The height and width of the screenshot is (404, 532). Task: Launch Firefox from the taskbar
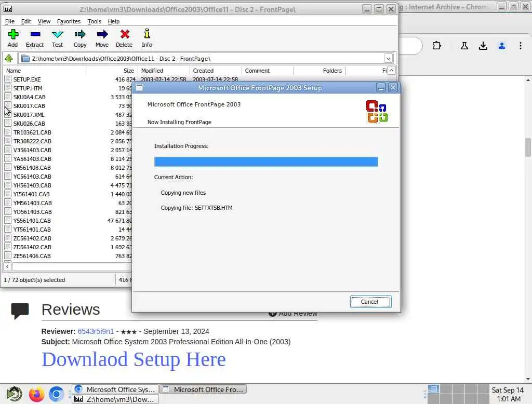click(x=36, y=394)
